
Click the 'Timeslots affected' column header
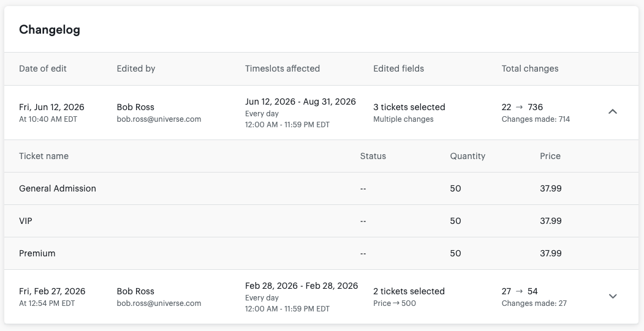click(282, 69)
